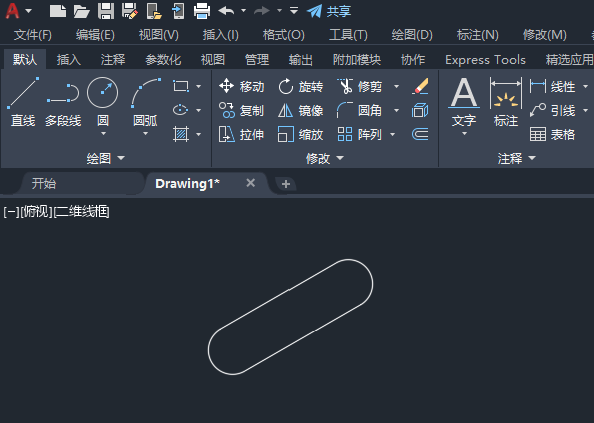The height and width of the screenshot is (423, 594).
Task: Expand the 圆 circle options arrow
Action: tap(103, 134)
